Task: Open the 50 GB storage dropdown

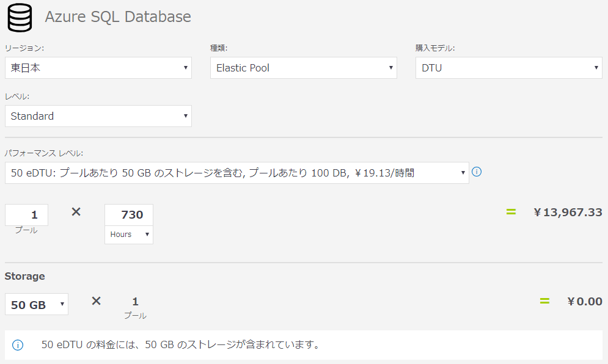Action: pos(37,304)
